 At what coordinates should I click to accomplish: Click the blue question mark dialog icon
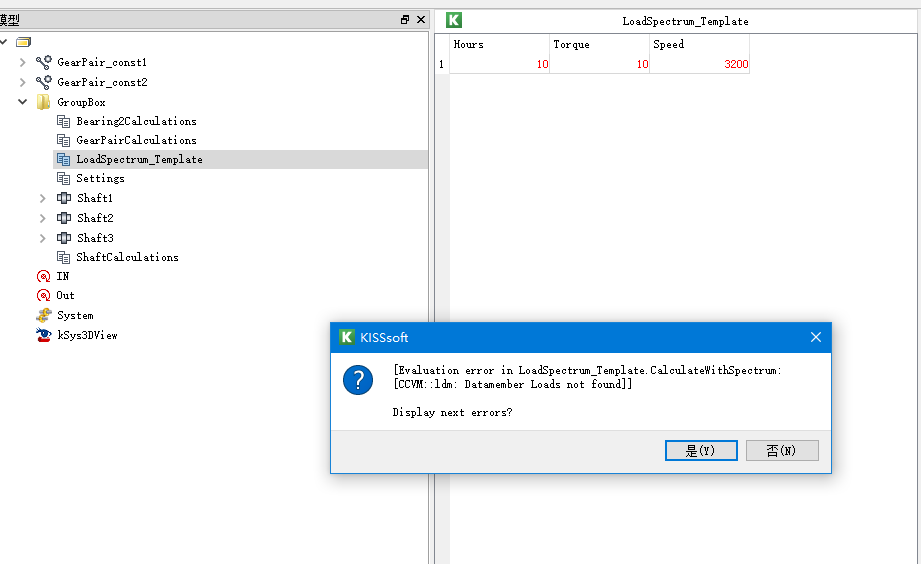click(358, 380)
